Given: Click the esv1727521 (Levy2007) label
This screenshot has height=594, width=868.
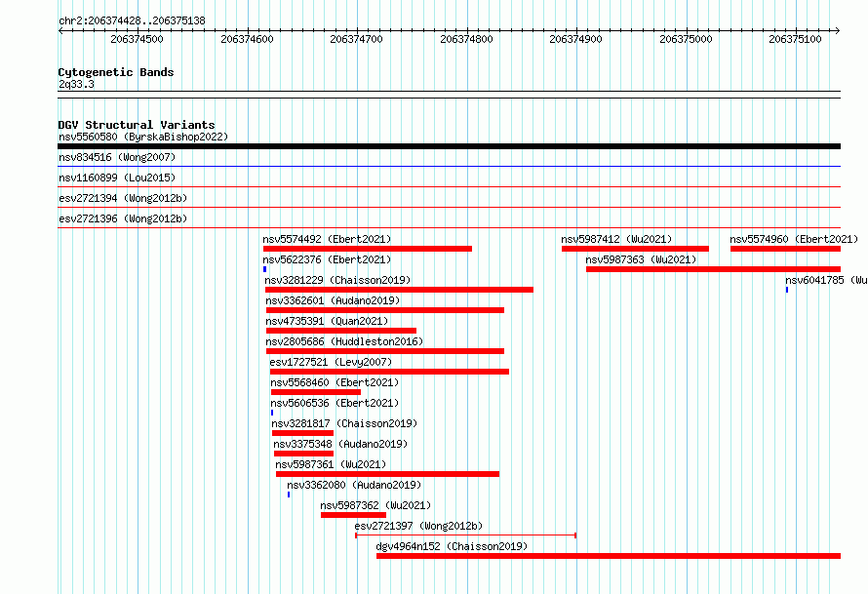Looking at the screenshot, I should (331, 362).
